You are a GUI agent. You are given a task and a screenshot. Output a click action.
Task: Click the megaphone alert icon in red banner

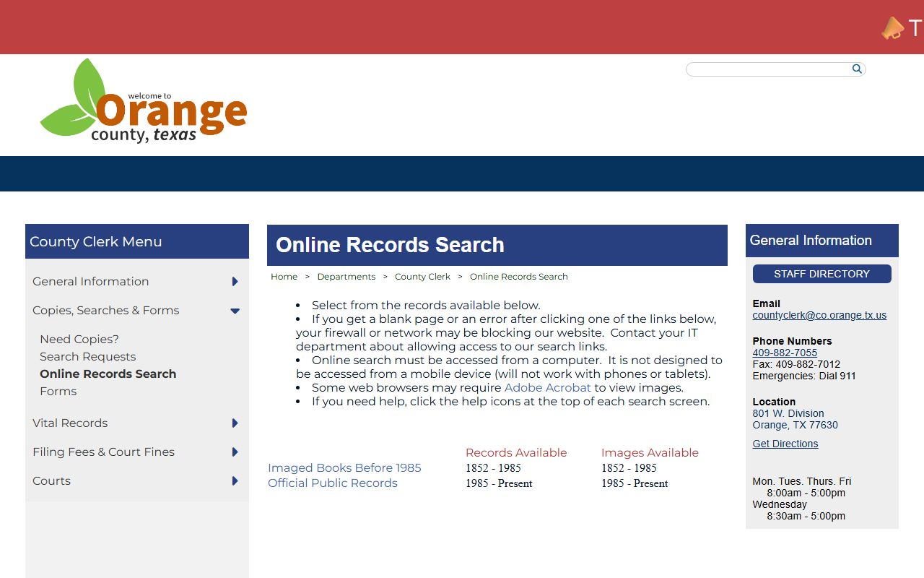892,28
